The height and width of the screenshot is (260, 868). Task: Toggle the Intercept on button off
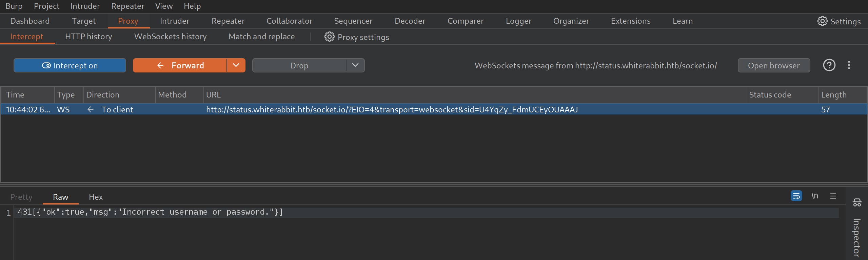click(x=70, y=65)
